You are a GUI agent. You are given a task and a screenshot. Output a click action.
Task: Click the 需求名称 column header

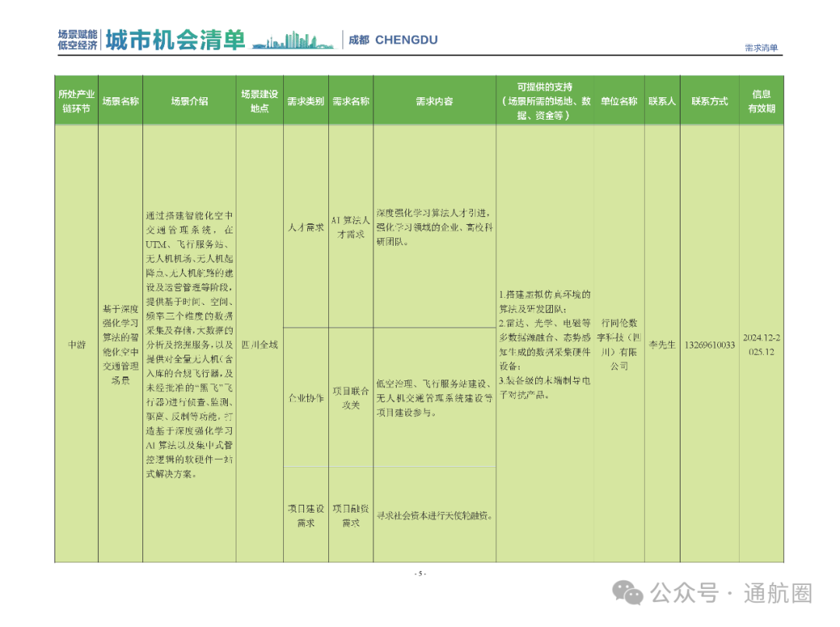351,101
